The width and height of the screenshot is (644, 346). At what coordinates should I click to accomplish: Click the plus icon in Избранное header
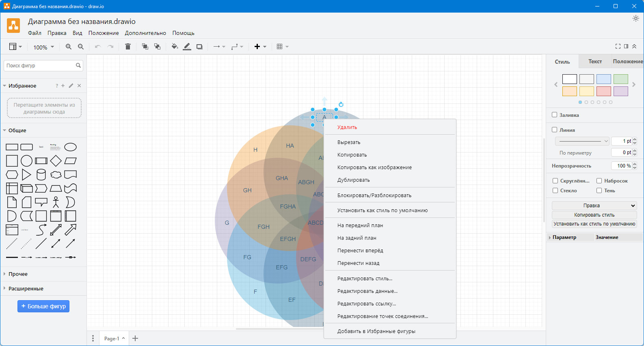[63, 86]
